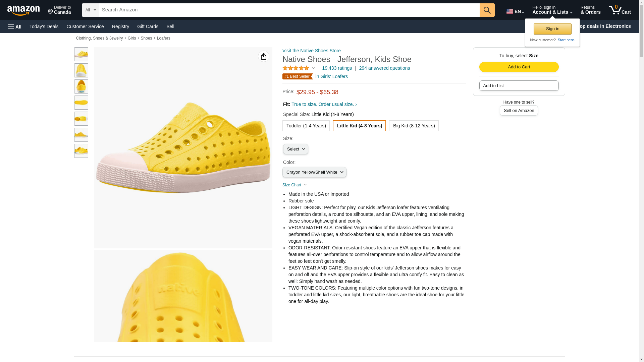The height and width of the screenshot is (362, 644).
Task: Open the Crayon Yellow/Shell White color dropdown
Action: [x=314, y=172]
